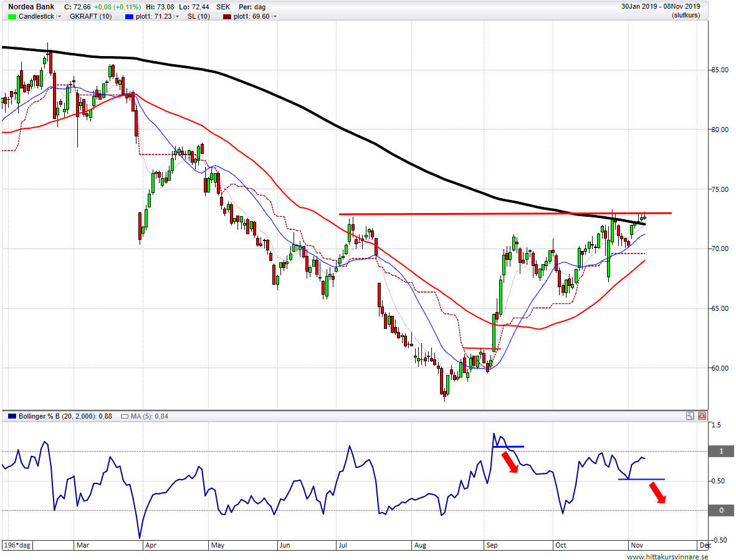Click the 65.00 price axis label

coord(720,308)
